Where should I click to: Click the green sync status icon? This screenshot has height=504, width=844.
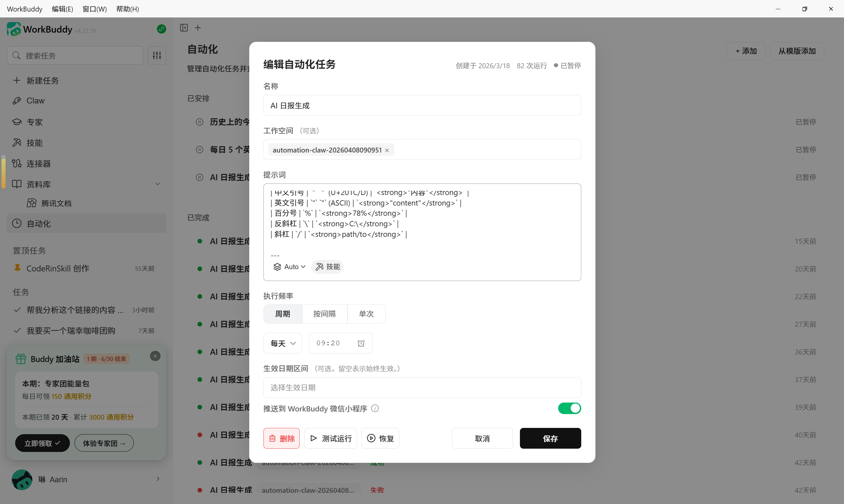coord(162,29)
